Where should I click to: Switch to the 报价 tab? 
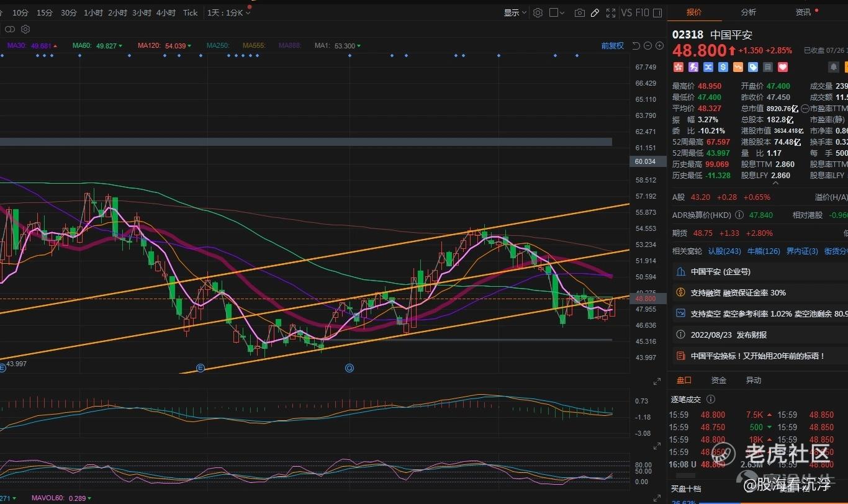pyautogui.click(x=694, y=12)
